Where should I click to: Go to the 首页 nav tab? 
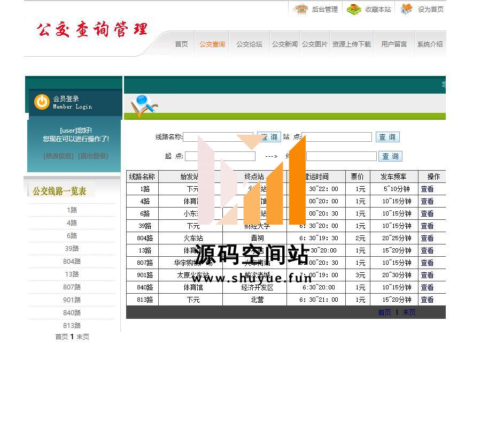(181, 44)
